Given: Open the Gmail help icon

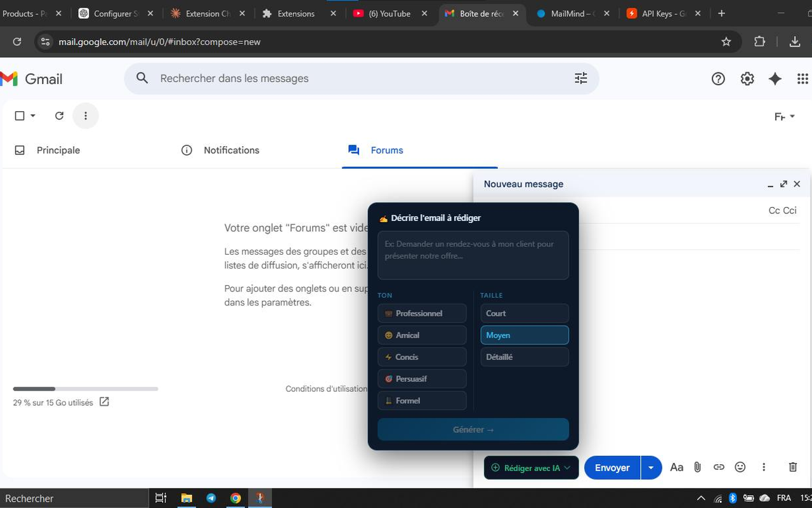Looking at the screenshot, I should point(718,79).
